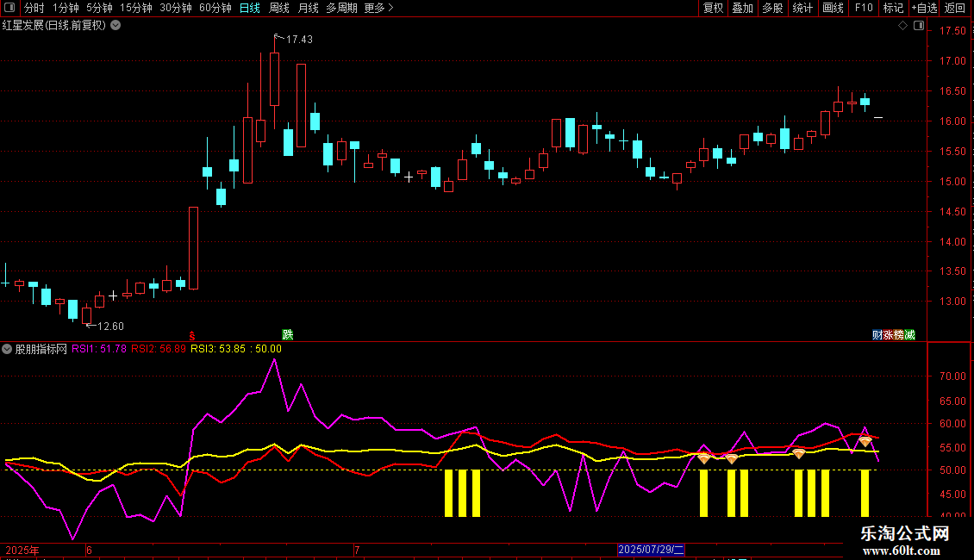This screenshot has width=974, height=560.
Task: Add stock via +自选 button
Action: coord(924,8)
